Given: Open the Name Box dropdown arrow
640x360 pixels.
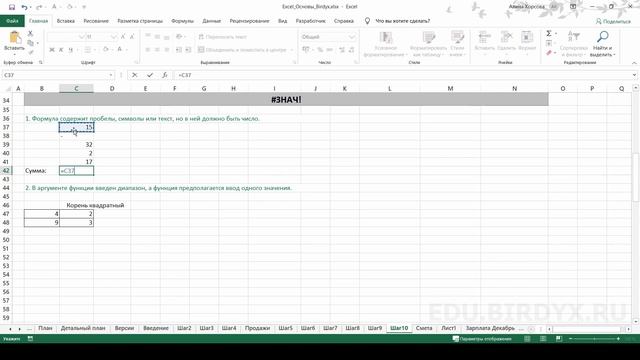Looking at the screenshot, I should (x=111, y=75).
